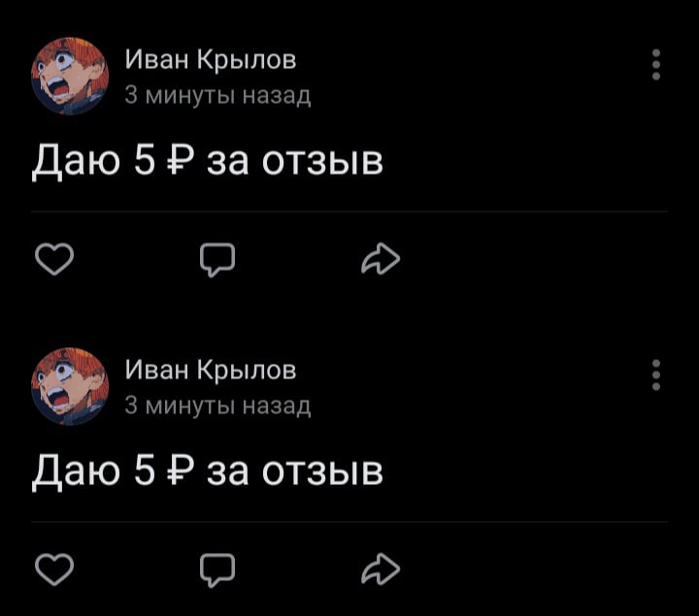Click the first post's '3 минуты назад' timestamp
Viewport: 699px width, 616px height.
click(x=217, y=95)
